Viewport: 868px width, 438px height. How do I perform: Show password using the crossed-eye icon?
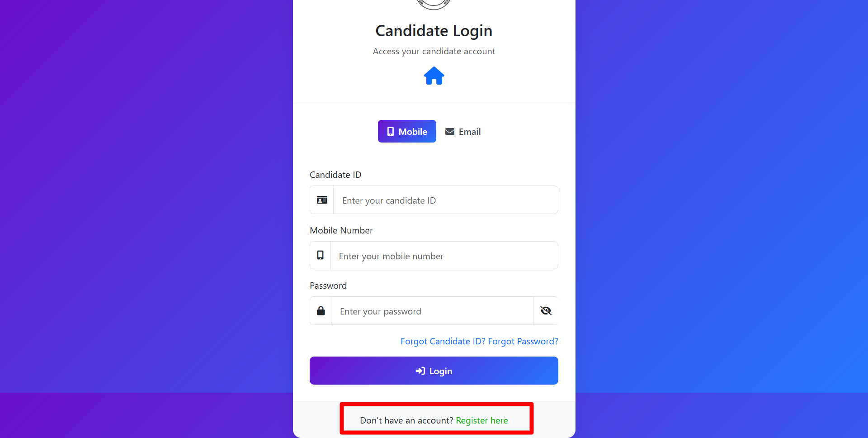(x=546, y=311)
